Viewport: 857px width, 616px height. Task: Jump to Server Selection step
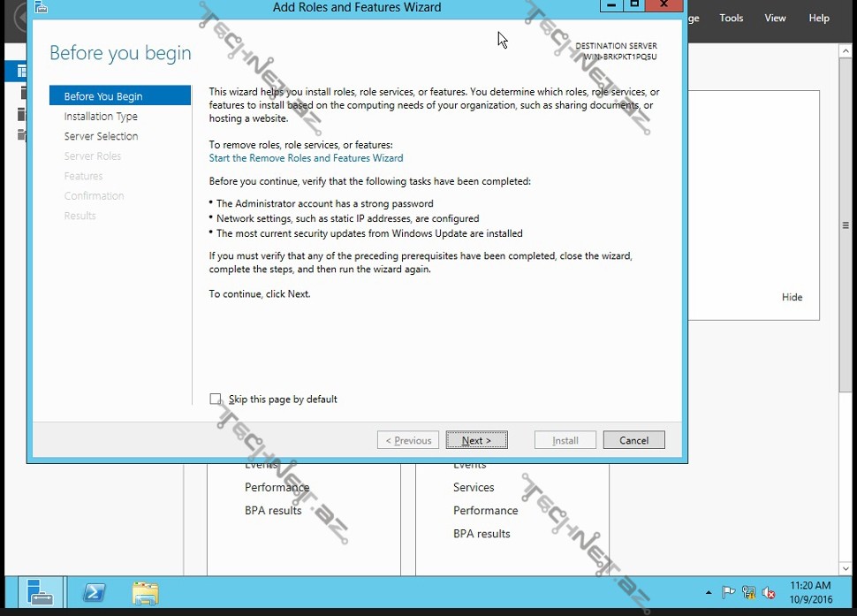(x=101, y=136)
